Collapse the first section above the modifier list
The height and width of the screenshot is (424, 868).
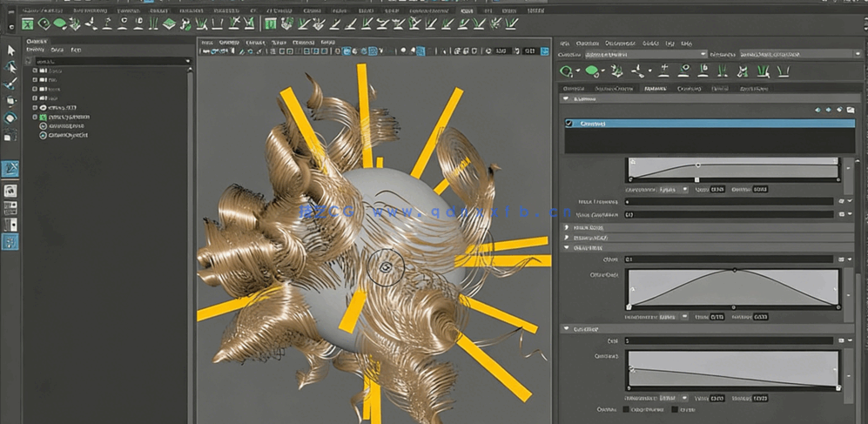(567, 99)
